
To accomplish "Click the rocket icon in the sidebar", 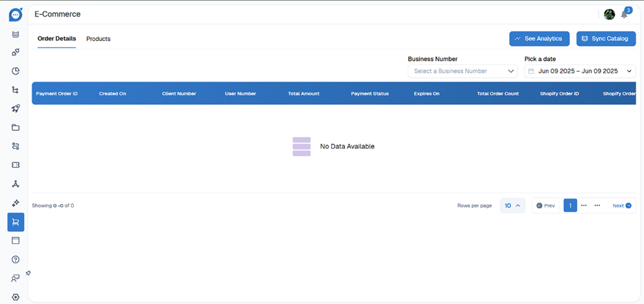I will point(15,108).
